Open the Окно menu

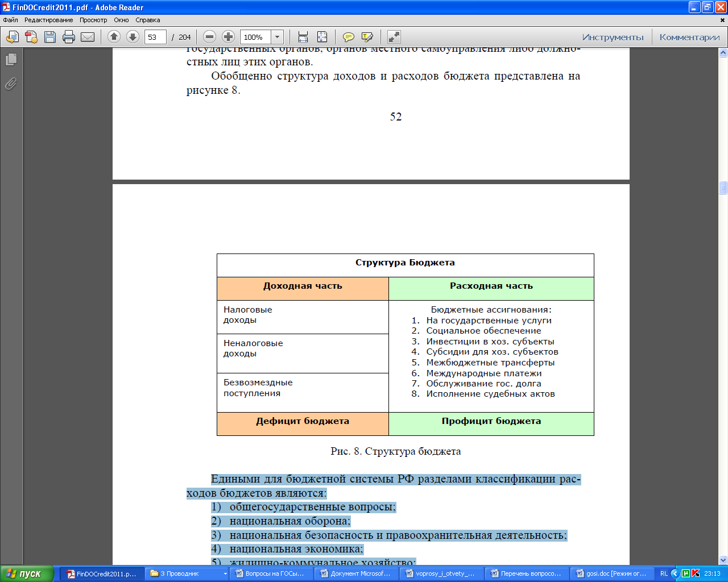coord(121,20)
